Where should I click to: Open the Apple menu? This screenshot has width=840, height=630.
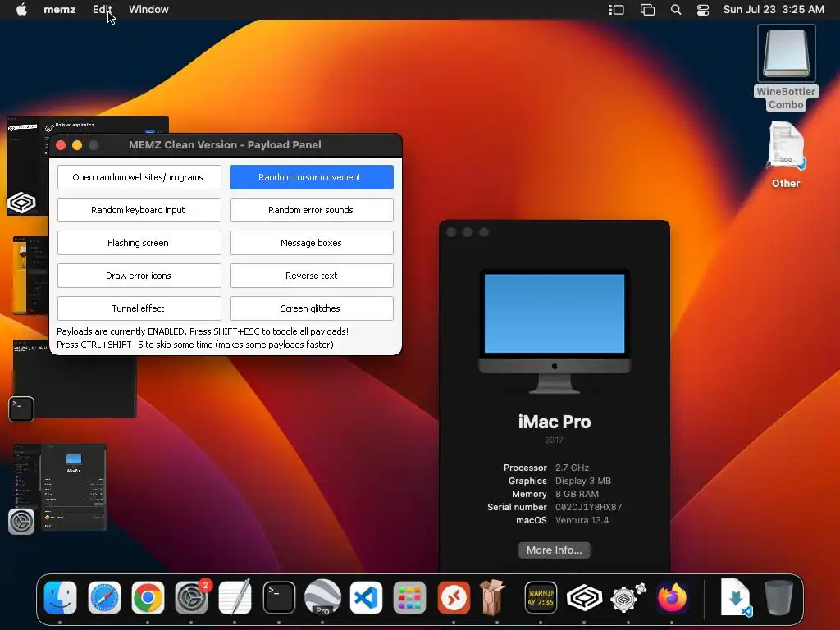21,10
